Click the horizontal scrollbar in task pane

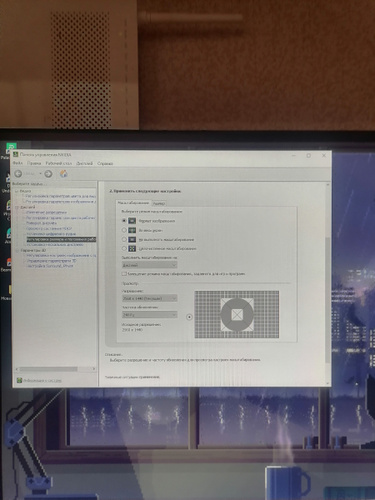[x=56, y=369]
